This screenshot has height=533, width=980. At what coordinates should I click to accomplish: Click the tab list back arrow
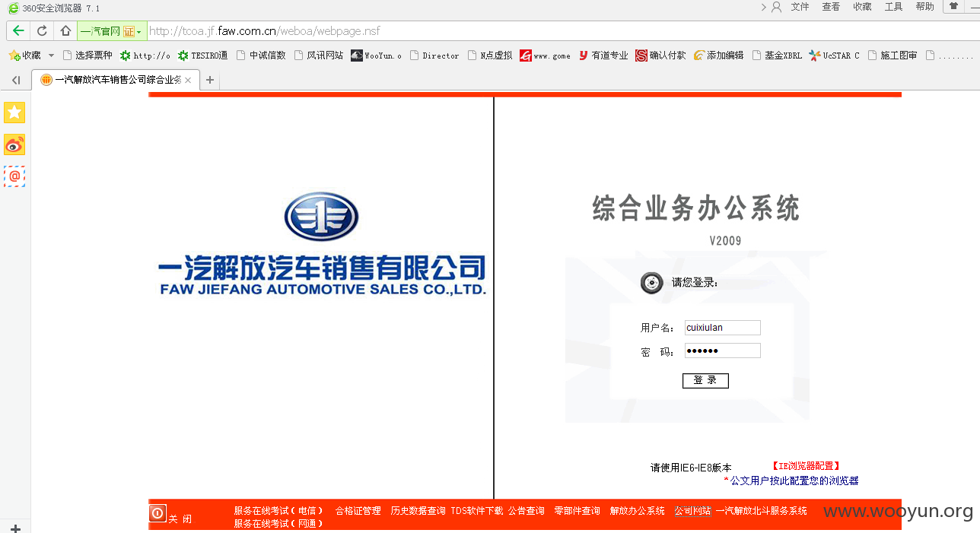[16, 80]
